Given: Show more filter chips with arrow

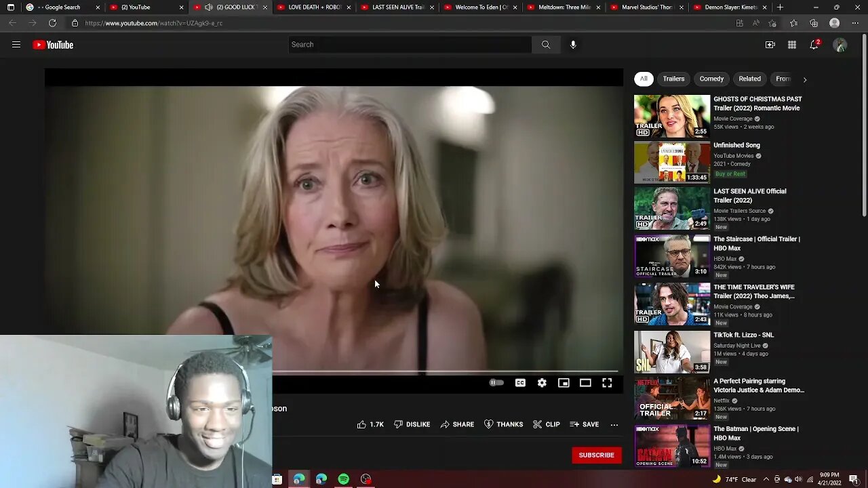Looking at the screenshot, I should tap(805, 79).
